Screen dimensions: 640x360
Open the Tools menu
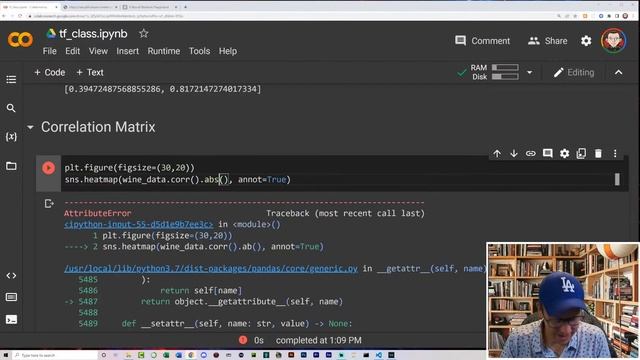point(199,51)
